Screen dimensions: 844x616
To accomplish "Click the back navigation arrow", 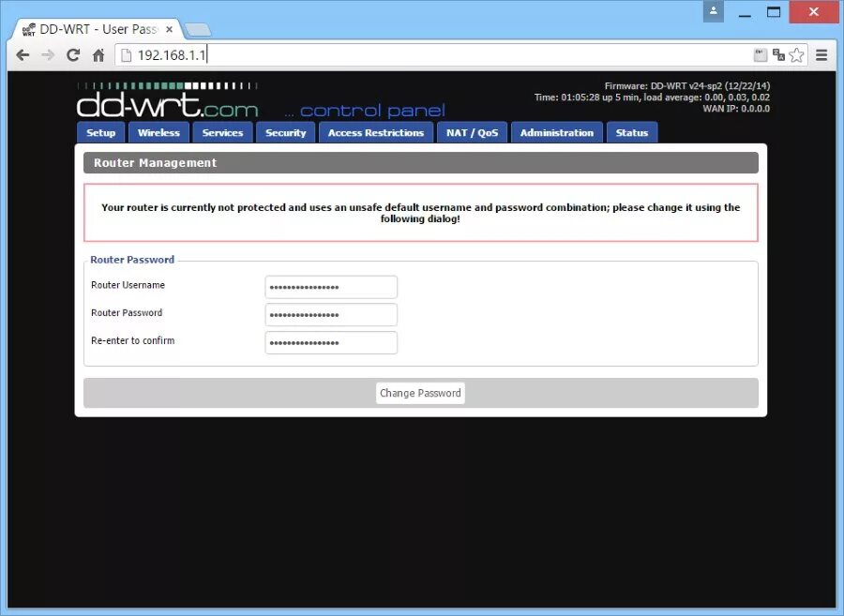I will pyautogui.click(x=23, y=54).
